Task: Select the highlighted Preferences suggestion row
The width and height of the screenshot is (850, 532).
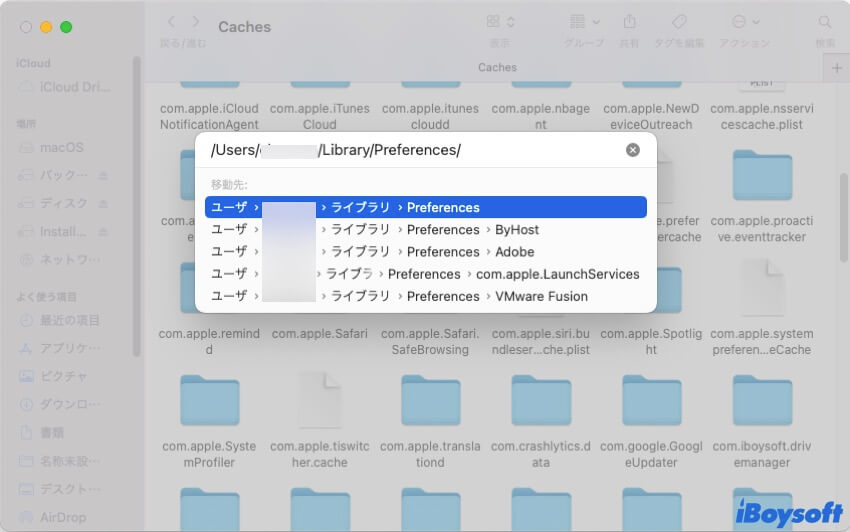Action: tap(426, 207)
